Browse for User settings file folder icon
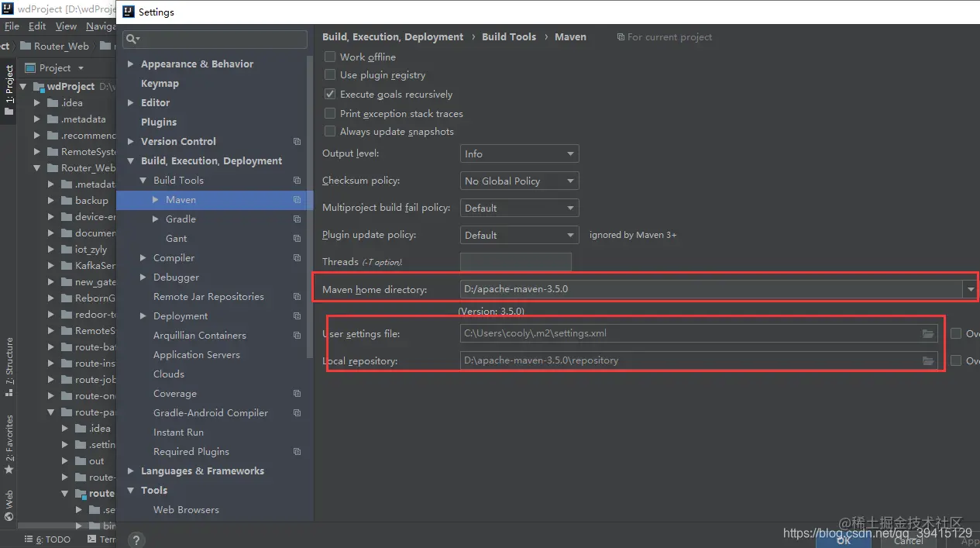Image resolution: width=980 pixels, height=548 pixels. click(927, 334)
